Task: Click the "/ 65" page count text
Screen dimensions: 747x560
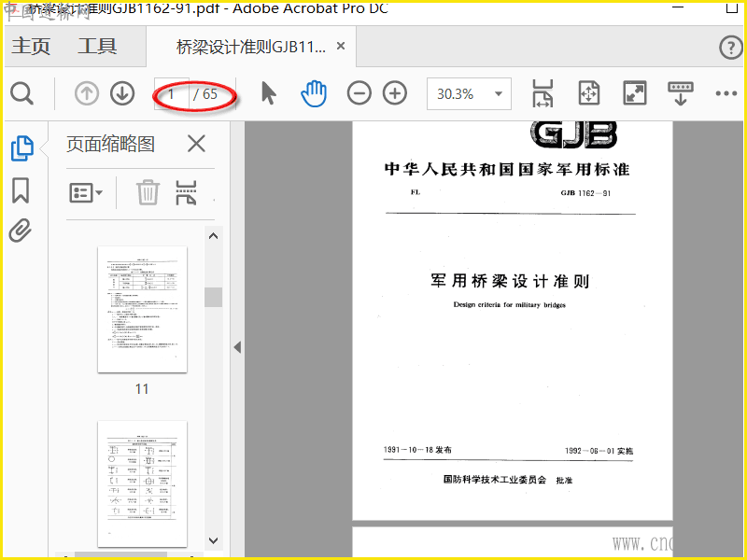Action: pyautogui.click(x=205, y=94)
